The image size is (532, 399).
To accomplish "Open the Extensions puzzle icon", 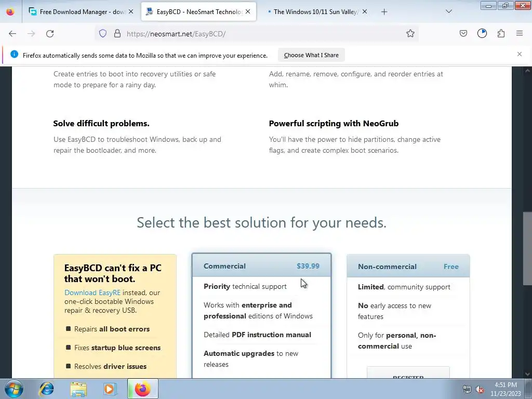I will pos(501,33).
